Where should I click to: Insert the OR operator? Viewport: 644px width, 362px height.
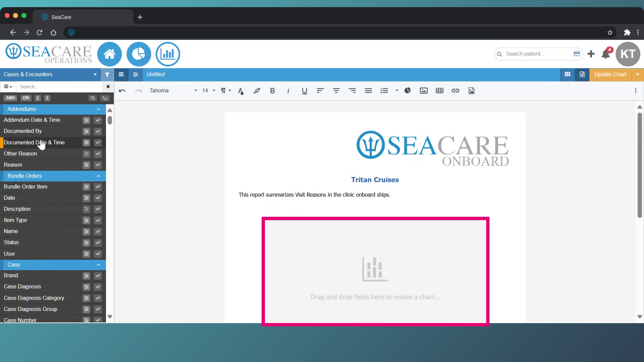[x=26, y=98]
